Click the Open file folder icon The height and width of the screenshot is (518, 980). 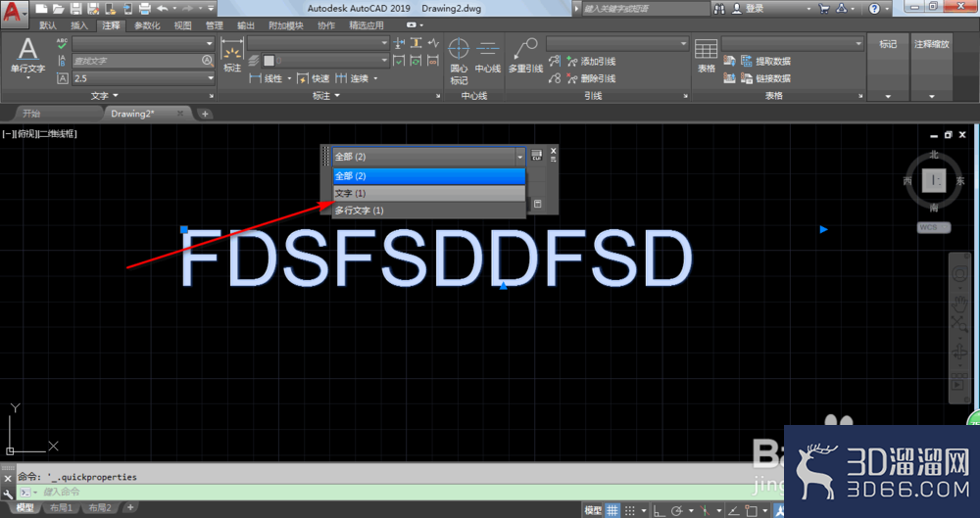58,8
